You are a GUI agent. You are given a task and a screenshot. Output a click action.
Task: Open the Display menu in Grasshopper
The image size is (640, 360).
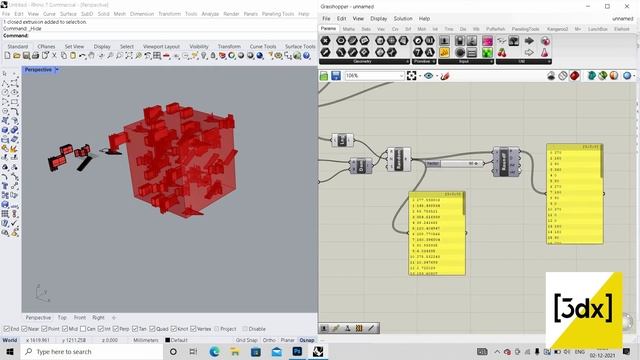pyautogui.click(x=378, y=19)
